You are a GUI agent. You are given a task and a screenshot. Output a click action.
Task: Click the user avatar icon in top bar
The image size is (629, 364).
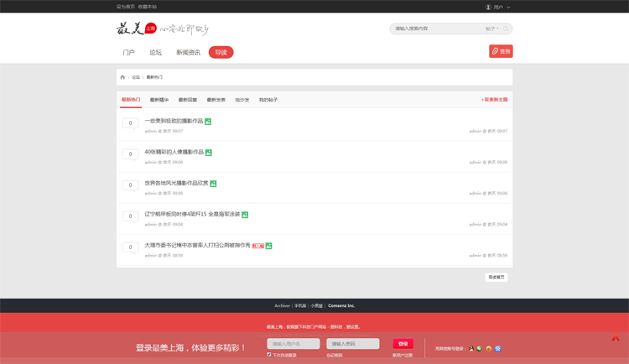pos(488,7)
